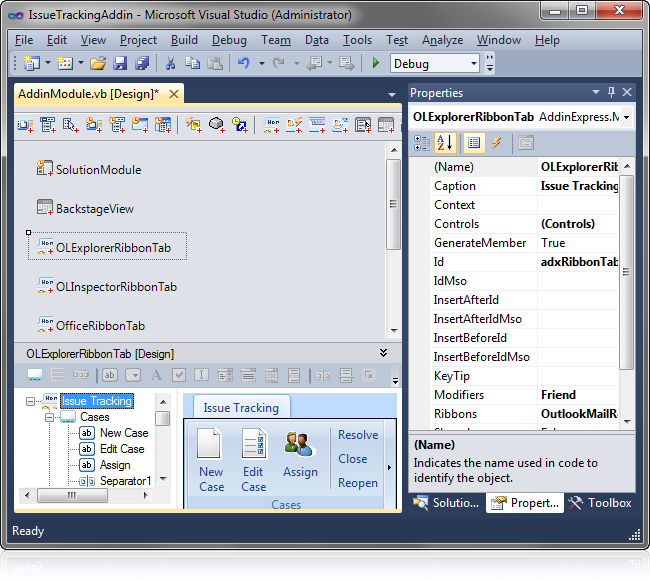
Task: Switch to the Toolbox tab
Action: (x=599, y=503)
